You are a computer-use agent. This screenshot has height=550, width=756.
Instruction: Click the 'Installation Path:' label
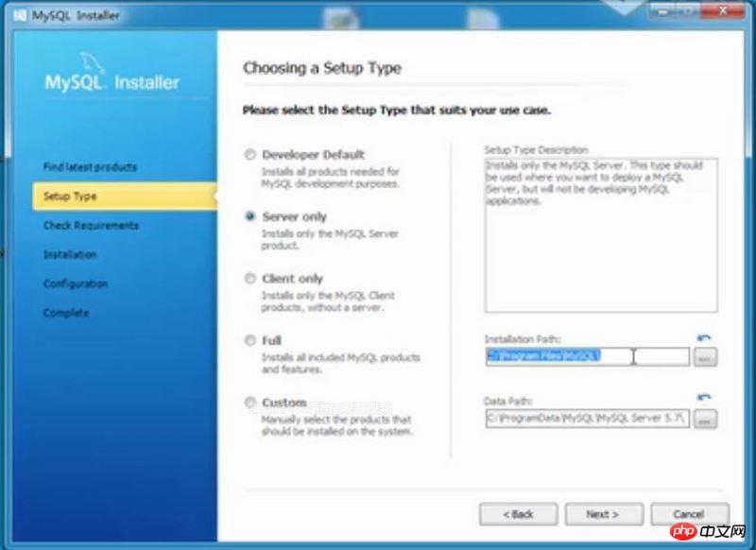pos(523,339)
